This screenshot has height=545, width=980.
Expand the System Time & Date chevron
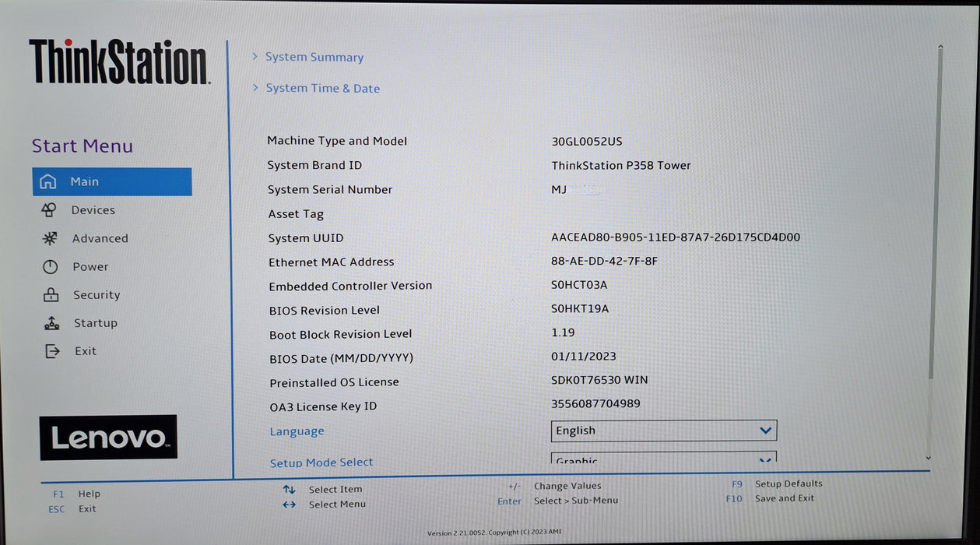(x=255, y=87)
